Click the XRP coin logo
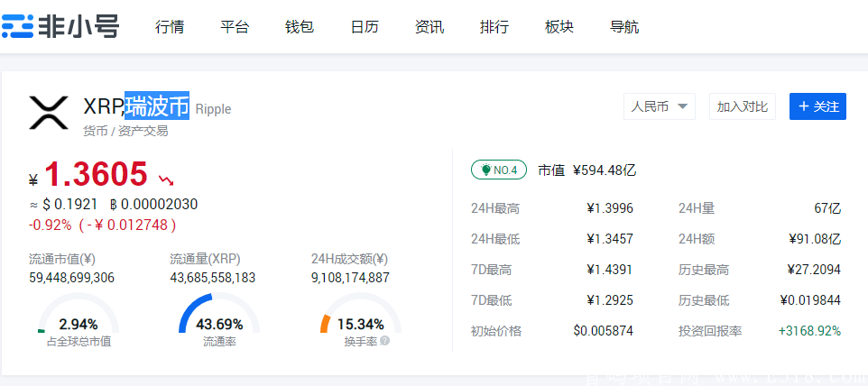 coord(49,113)
